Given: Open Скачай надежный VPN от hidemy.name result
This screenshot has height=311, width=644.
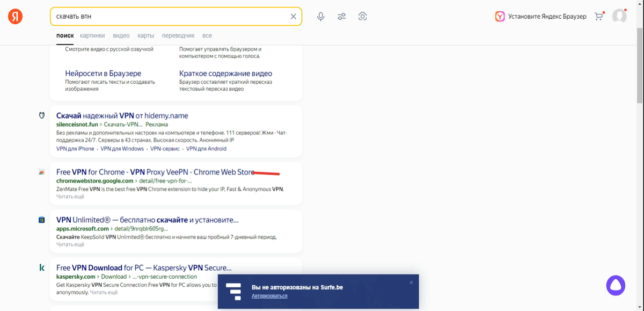Looking at the screenshot, I should (x=122, y=115).
